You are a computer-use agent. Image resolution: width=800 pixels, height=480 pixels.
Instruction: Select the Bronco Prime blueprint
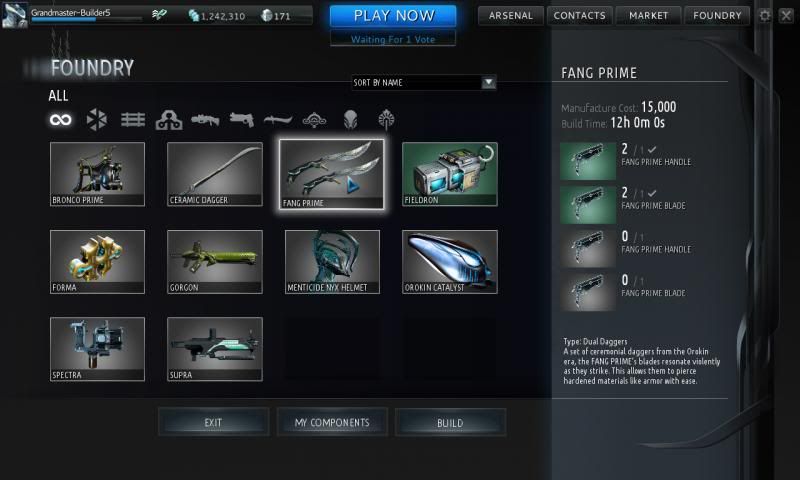coord(97,174)
